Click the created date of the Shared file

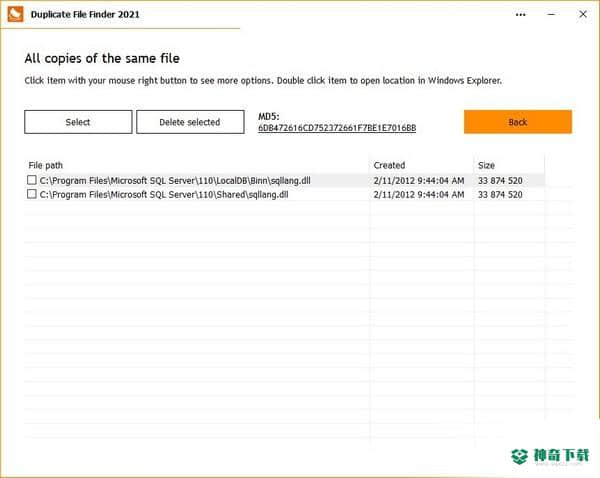point(419,194)
